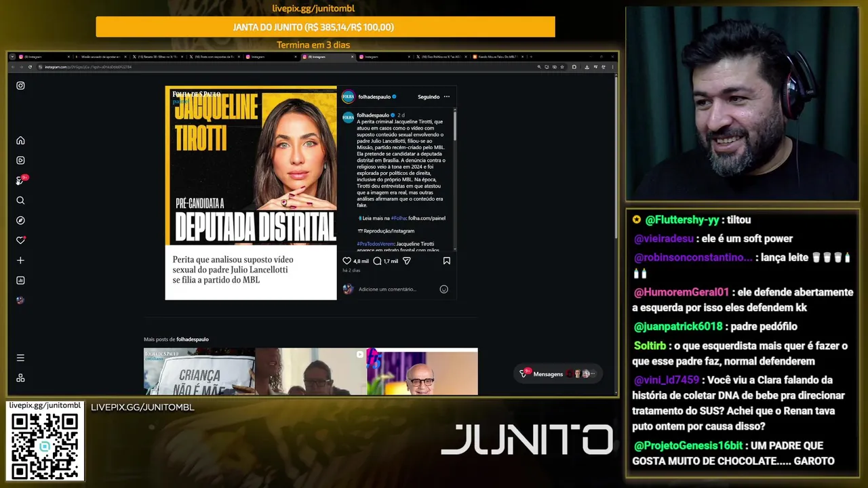Open the emoji picker in comment box

pyautogui.click(x=444, y=289)
